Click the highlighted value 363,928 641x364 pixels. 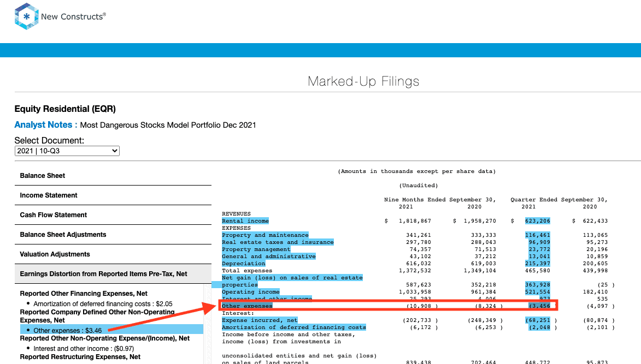(x=538, y=285)
